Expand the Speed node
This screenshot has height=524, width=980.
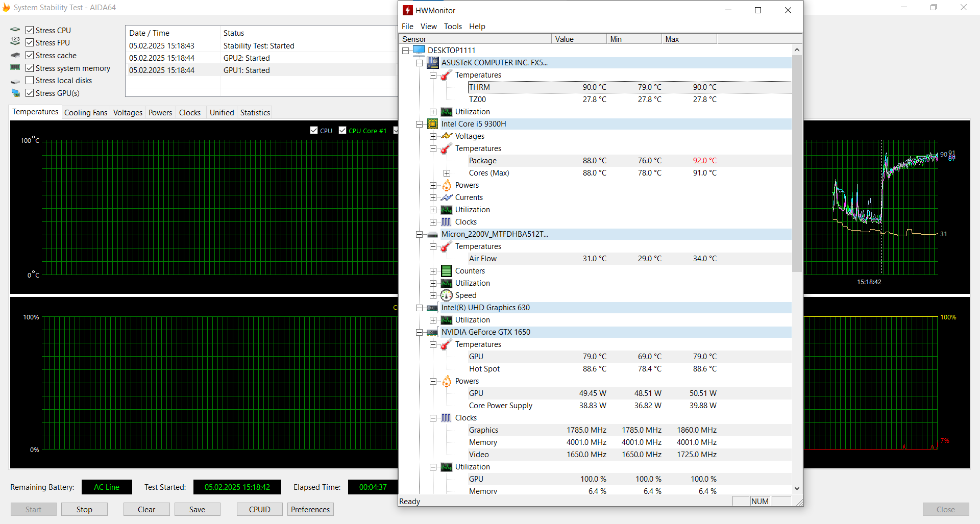[433, 295]
